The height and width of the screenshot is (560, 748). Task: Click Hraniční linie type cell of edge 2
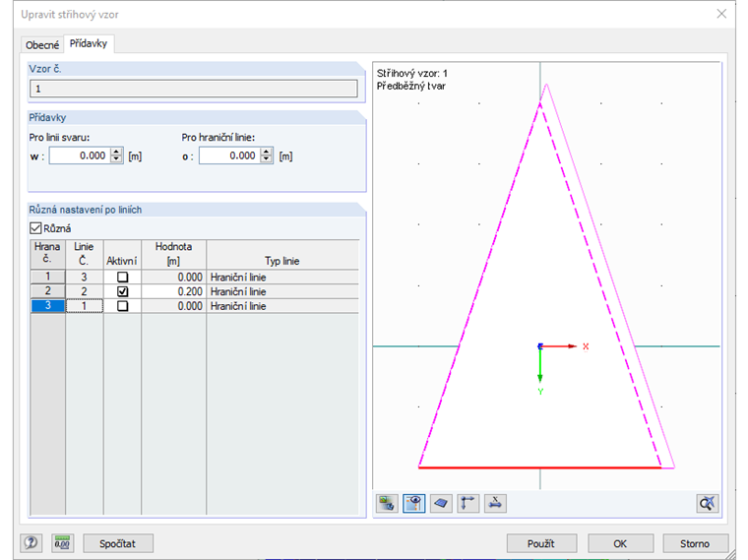click(282, 291)
